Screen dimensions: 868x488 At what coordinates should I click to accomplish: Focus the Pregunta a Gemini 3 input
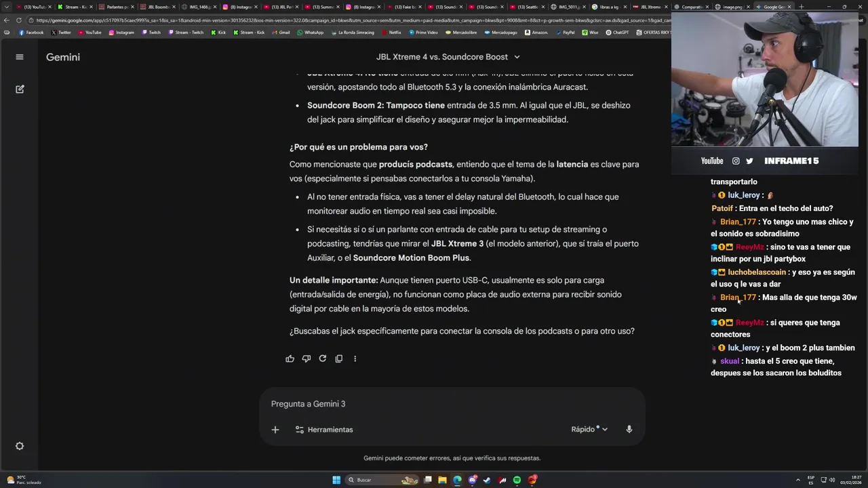click(452, 404)
